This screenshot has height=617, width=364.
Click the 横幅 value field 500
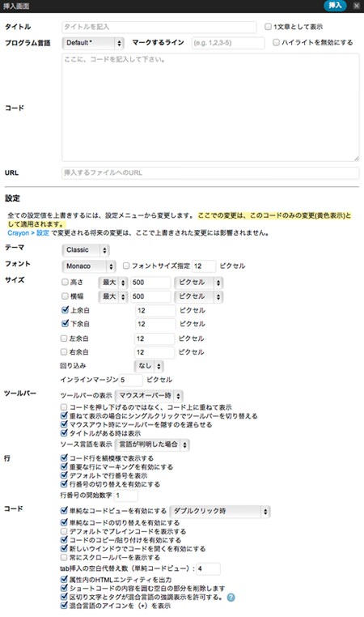[x=150, y=296]
